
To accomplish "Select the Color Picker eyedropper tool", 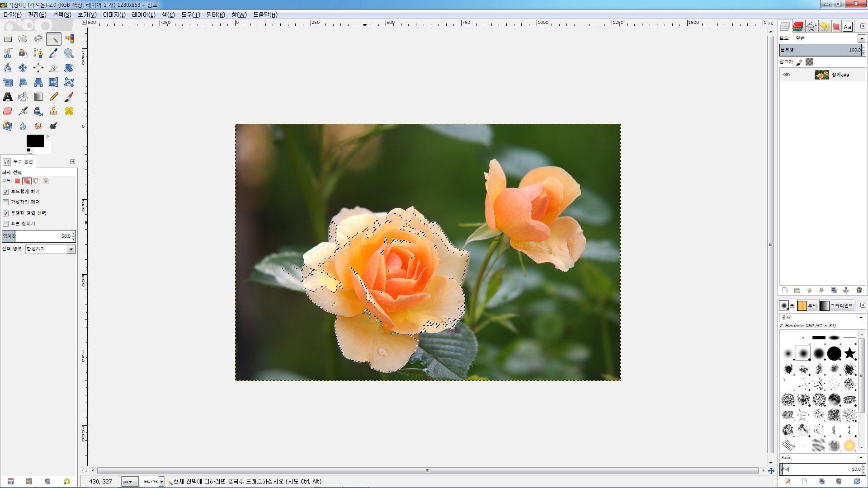I will point(54,53).
